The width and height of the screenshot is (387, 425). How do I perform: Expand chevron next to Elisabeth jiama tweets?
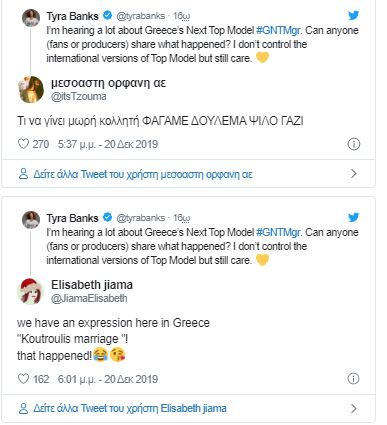tap(354, 409)
